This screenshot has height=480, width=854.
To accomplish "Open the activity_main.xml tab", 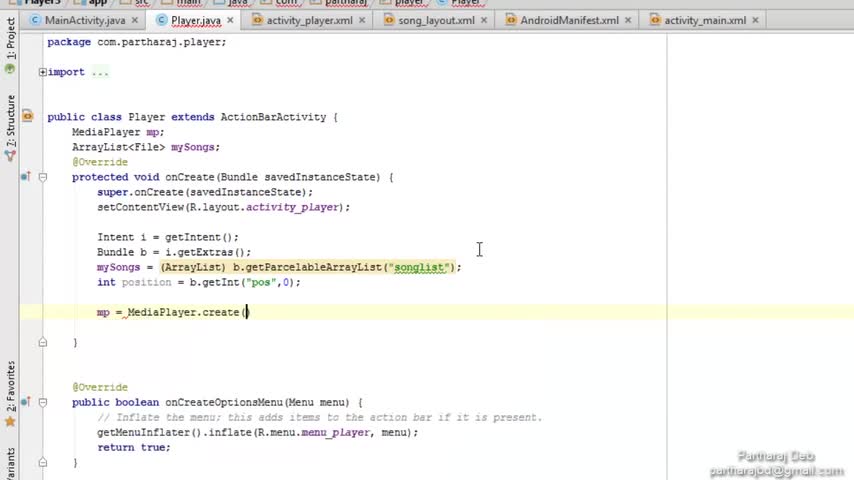I will pos(705,20).
